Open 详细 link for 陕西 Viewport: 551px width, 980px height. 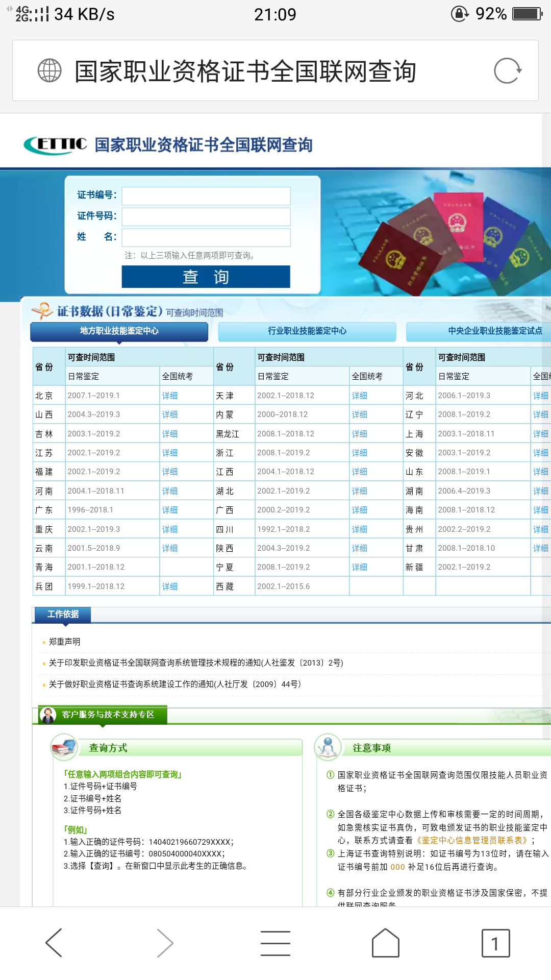(x=360, y=548)
